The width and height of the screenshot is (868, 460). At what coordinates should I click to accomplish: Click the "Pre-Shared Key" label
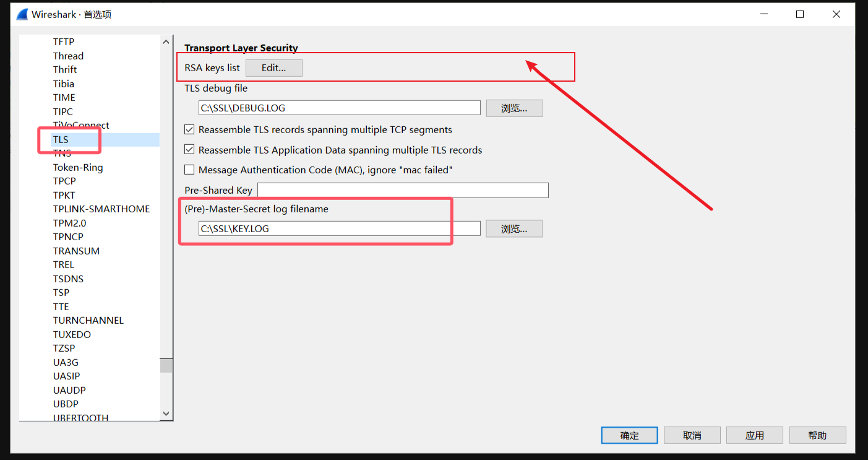pos(218,191)
